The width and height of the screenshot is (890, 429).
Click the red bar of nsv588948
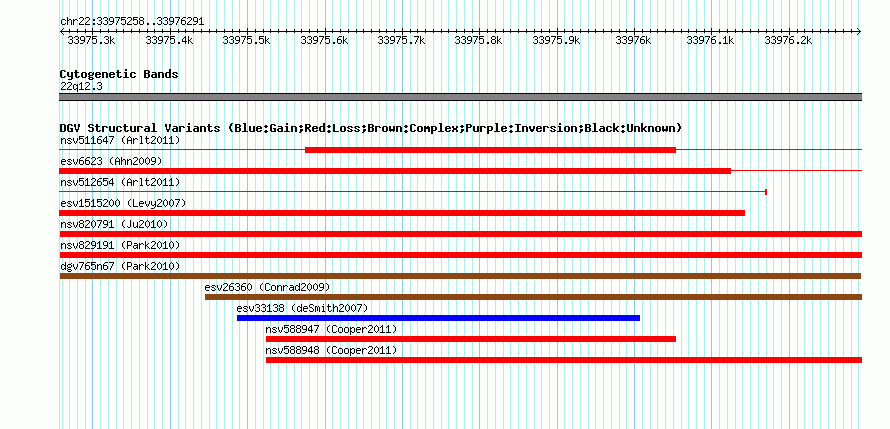(x=564, y=360)
